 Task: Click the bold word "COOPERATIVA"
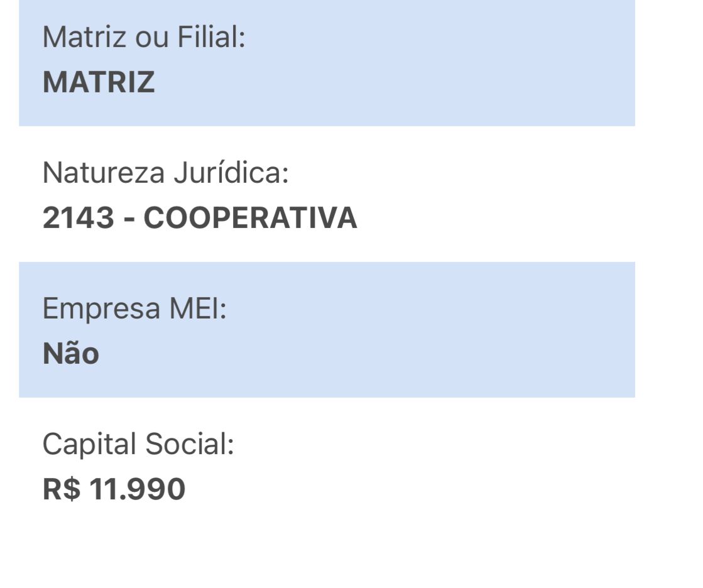250,218
